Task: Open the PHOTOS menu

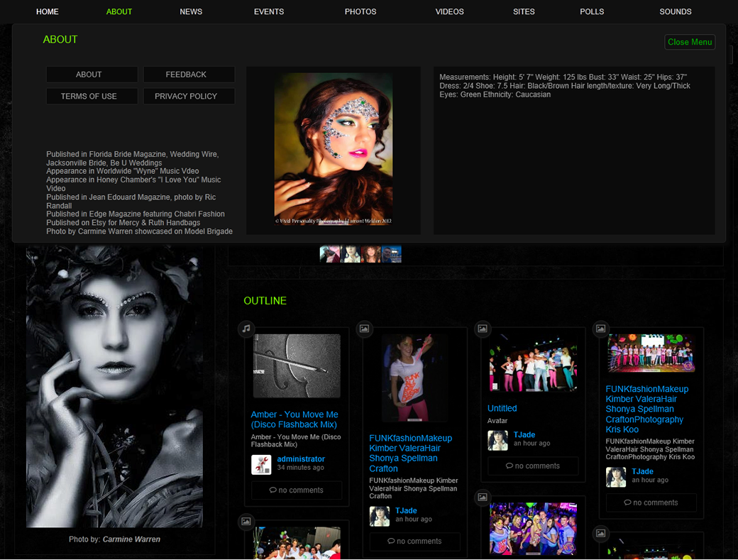Action: click(x=360, y=12)
